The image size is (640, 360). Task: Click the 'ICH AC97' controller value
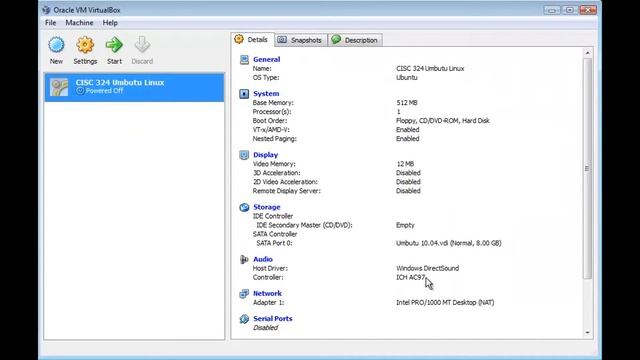point(411,278)
